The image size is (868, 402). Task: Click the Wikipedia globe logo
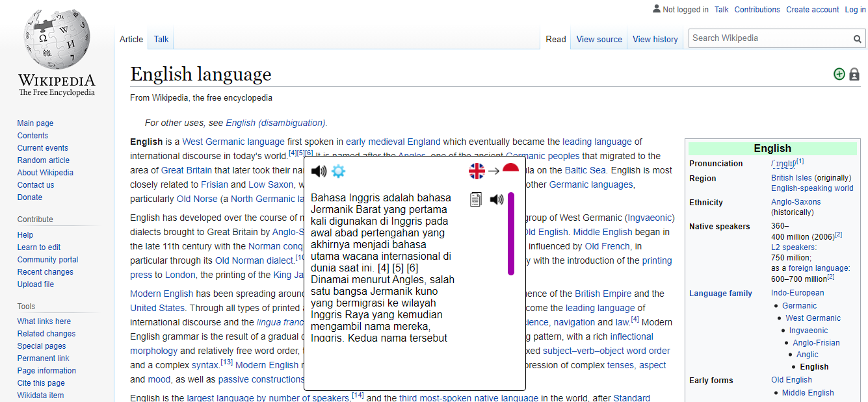click(57, 40)
